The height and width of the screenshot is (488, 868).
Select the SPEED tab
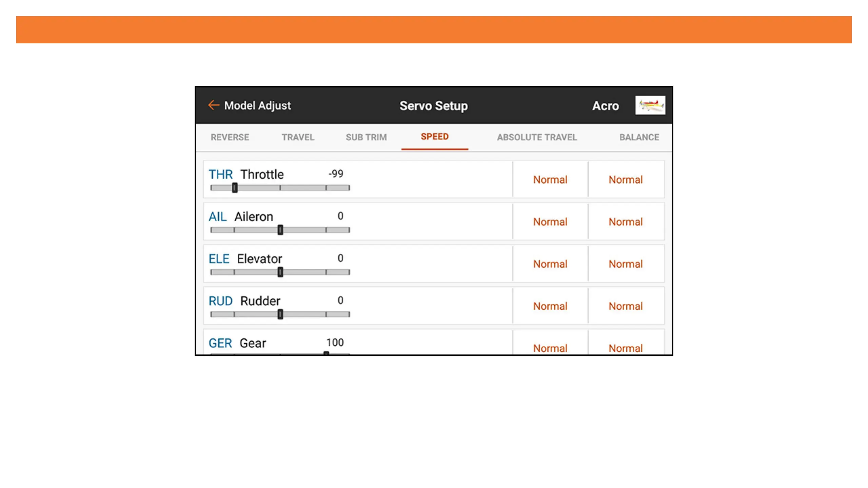(x=435, y=137)
